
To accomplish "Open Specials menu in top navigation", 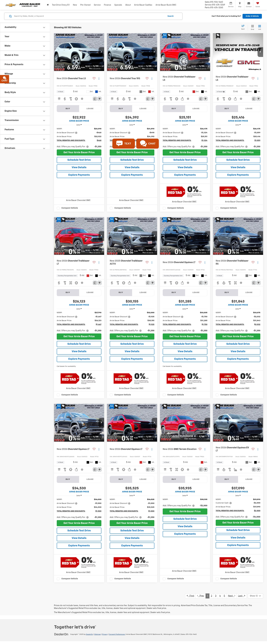I will (118, 5).
